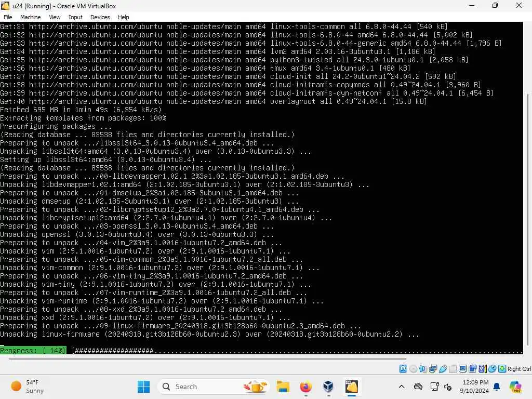Open the clock showing 12:09 PM
The height and width of the screenshot is (399, 532).
coord(475,387)
